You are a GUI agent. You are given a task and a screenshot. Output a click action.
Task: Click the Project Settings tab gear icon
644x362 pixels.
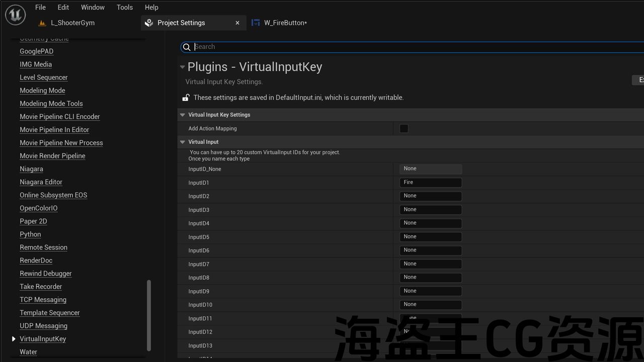[148, 23]
